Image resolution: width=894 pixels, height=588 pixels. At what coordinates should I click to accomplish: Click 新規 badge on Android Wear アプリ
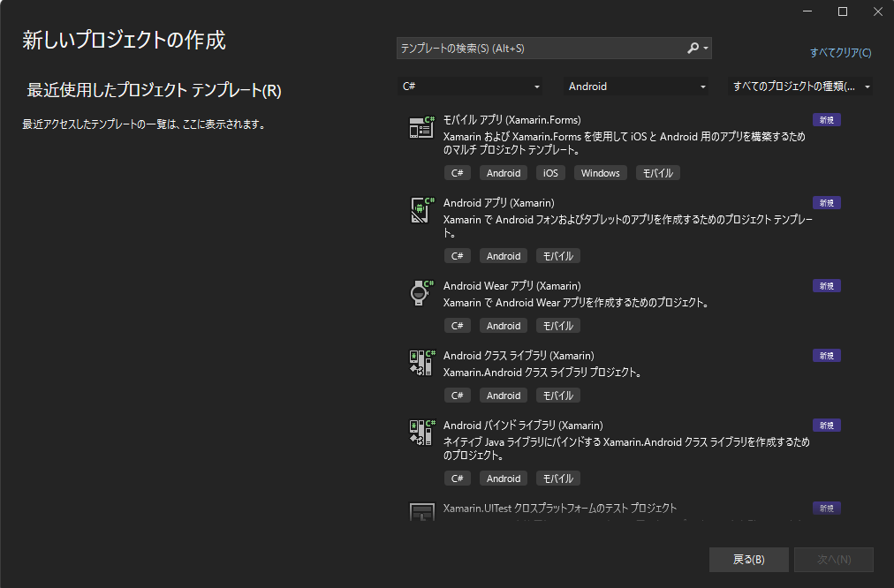[827, 286]
